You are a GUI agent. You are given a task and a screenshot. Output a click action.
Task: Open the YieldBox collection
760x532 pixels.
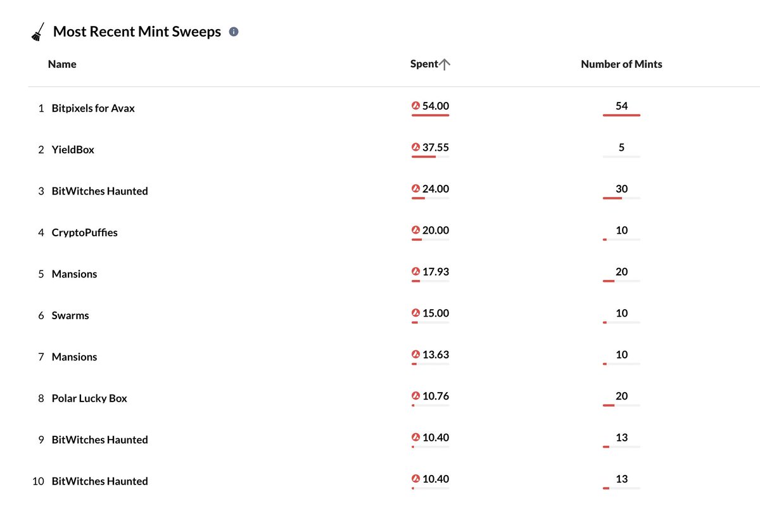point(73,149)
